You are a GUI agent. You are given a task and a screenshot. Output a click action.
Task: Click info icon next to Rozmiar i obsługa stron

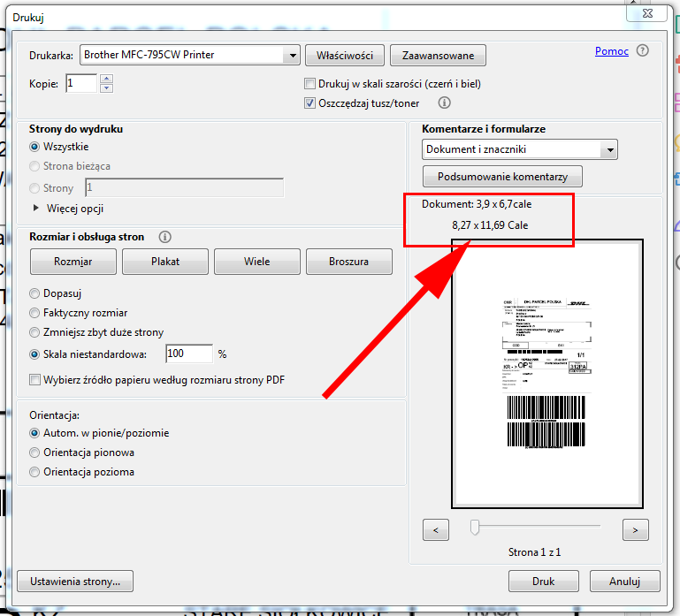tap(164, 237)
